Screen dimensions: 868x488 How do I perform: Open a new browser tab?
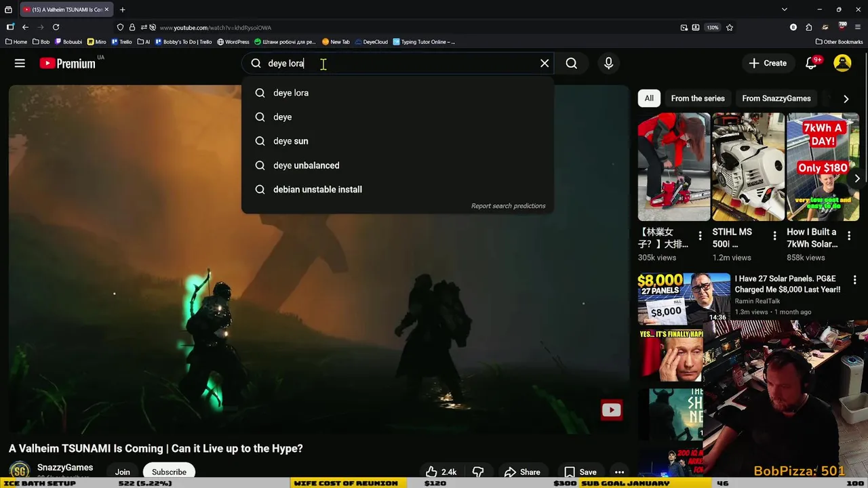point(123,9)
